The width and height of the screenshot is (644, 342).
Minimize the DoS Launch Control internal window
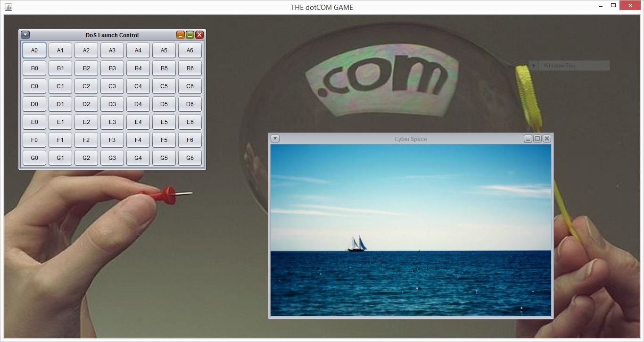[181, 35]
